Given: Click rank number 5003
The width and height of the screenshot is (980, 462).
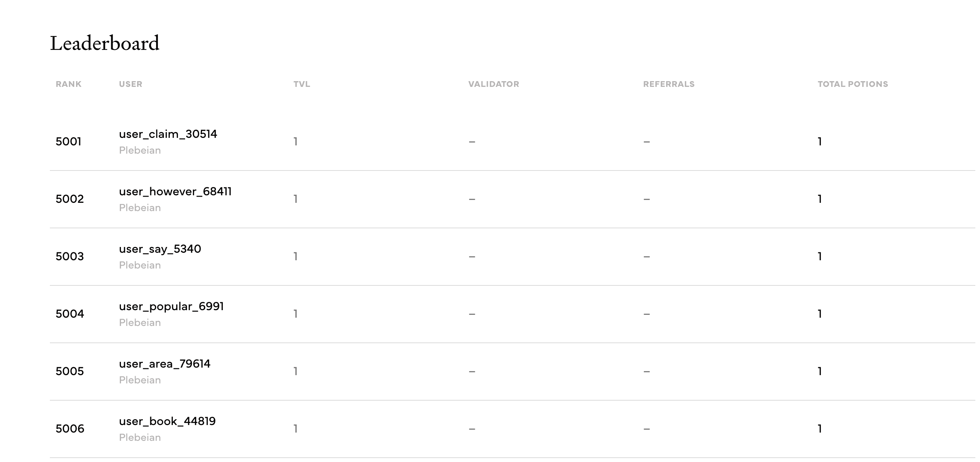Looking at the screenshot, I should [x=70, y=257].
